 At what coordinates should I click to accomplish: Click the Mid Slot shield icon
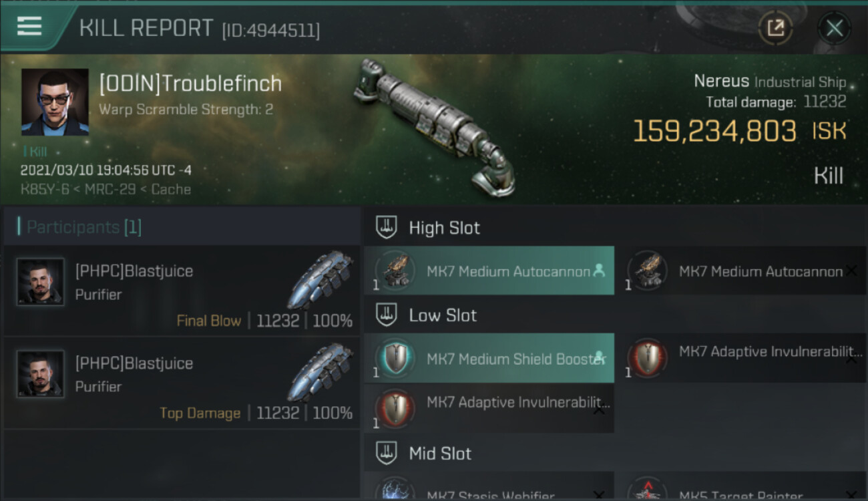click(x=387, y=453)
